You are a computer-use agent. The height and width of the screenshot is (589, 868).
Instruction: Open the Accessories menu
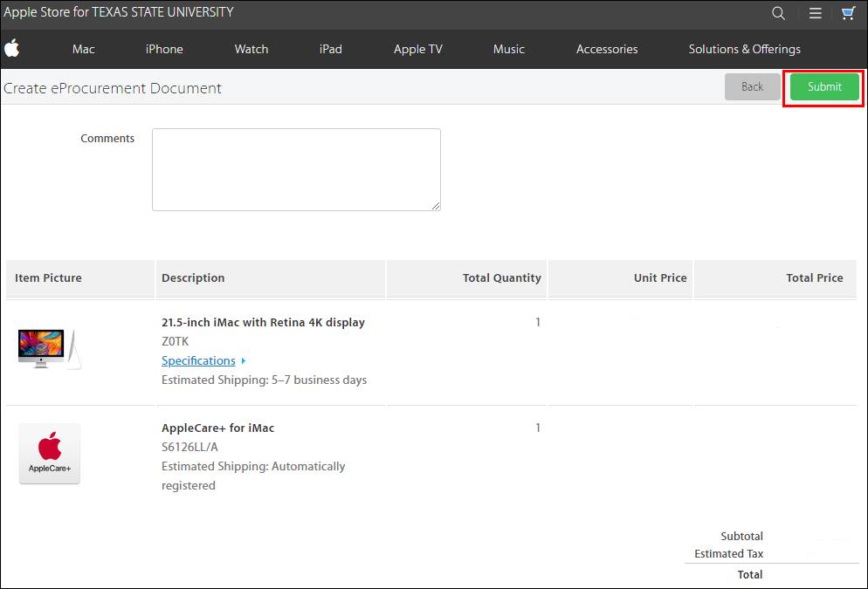click(607, 49)
